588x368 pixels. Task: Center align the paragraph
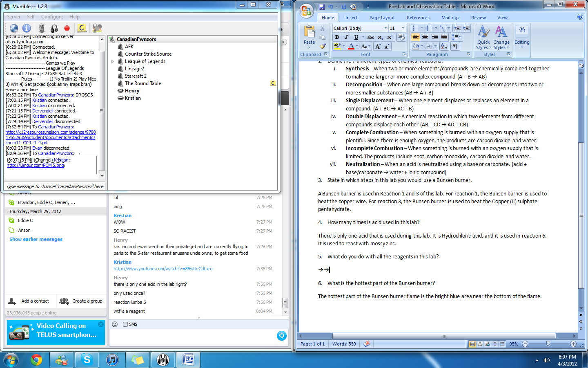point(425,37)
